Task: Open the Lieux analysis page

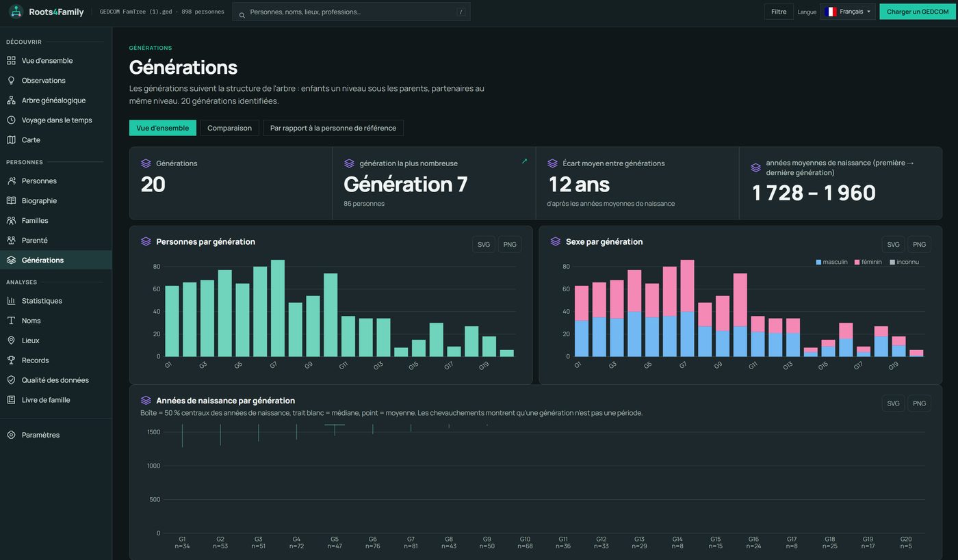Action: [x=55, y=341]
